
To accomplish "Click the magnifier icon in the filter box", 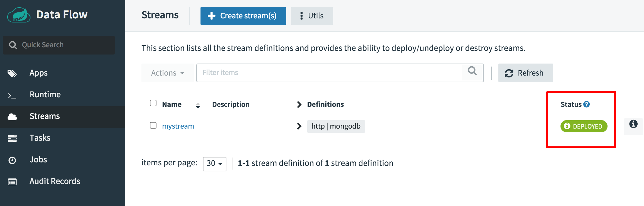I will coord(472,71).
